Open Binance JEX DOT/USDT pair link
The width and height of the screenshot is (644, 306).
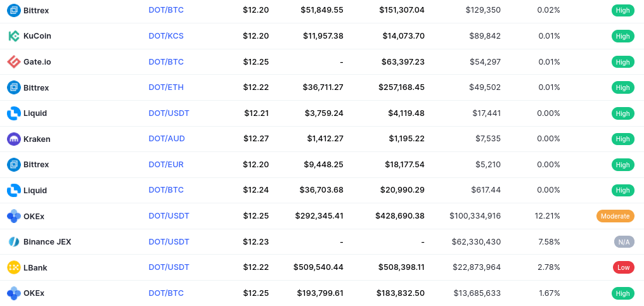tap(169, 241)
